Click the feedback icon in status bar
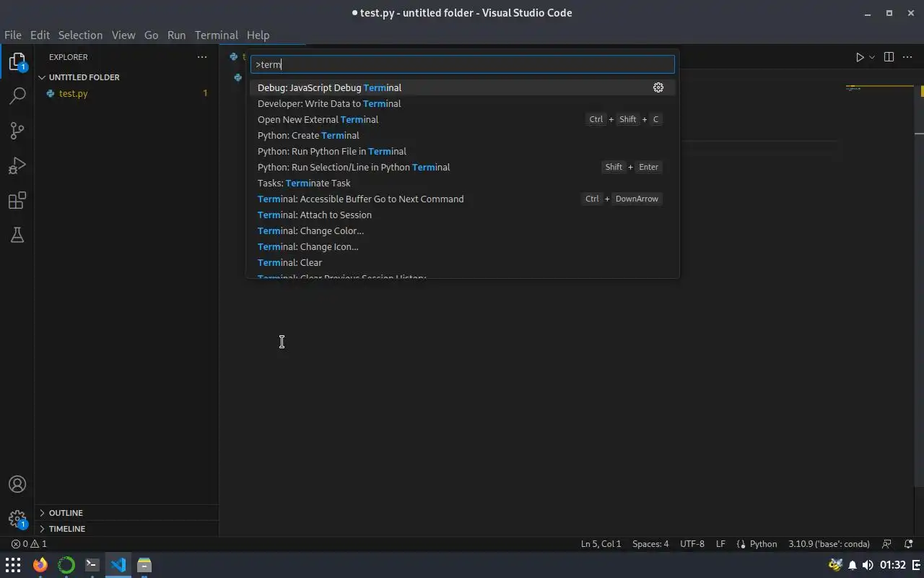This screenshot has height=578, width=924. [x=887, y=544]
